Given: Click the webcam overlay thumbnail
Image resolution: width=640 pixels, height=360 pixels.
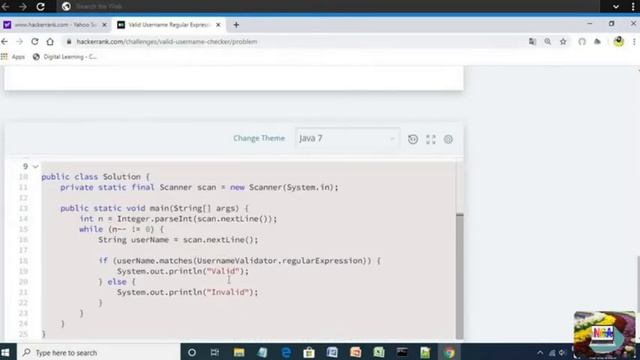Looking at the screenshot, I should (x=604, y=334).
